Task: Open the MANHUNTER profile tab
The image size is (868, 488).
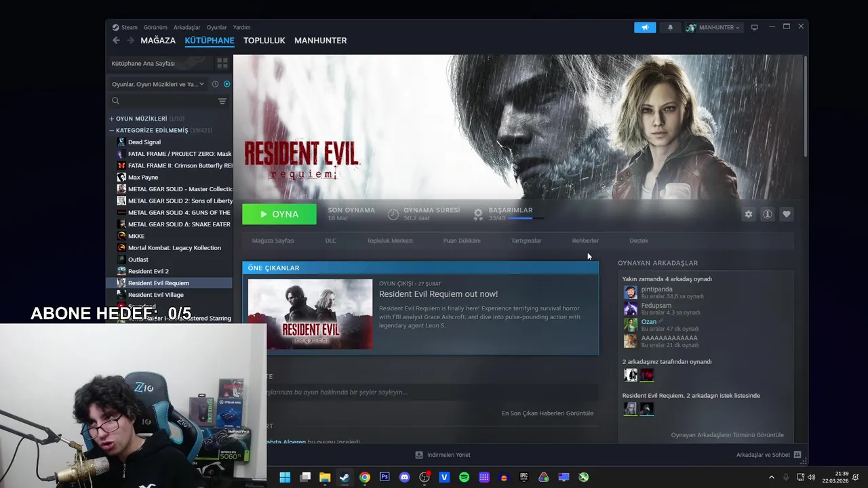Action: (x=320, y=41)
